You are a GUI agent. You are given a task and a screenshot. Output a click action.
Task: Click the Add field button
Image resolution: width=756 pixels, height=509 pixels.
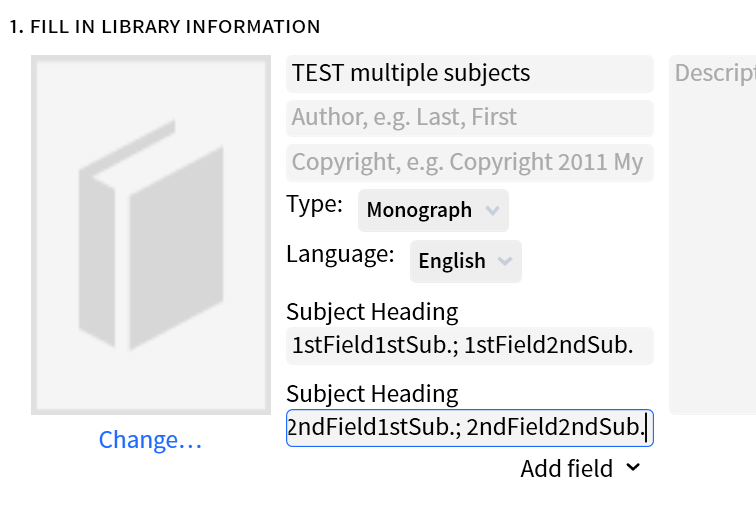coord(580,468)
